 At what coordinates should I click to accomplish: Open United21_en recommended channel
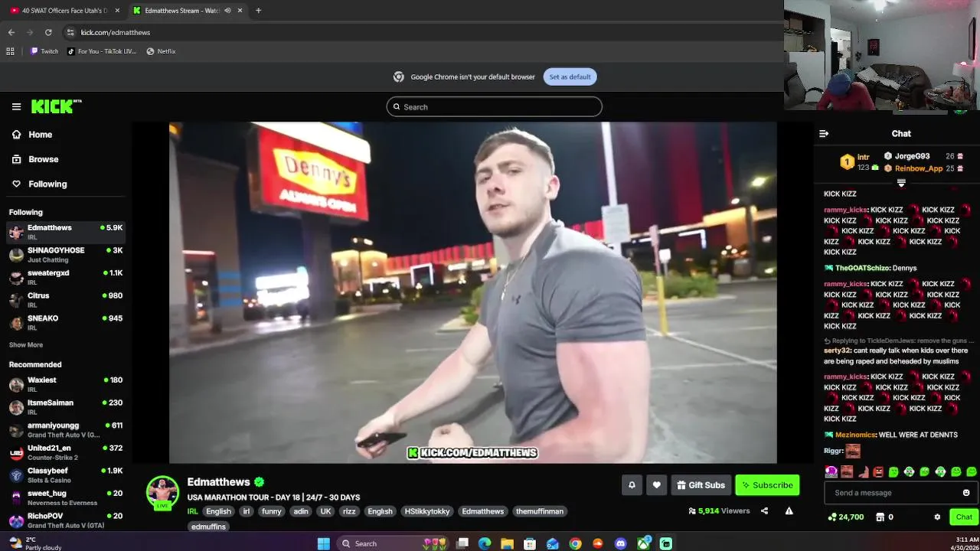(x=65, y=452)
